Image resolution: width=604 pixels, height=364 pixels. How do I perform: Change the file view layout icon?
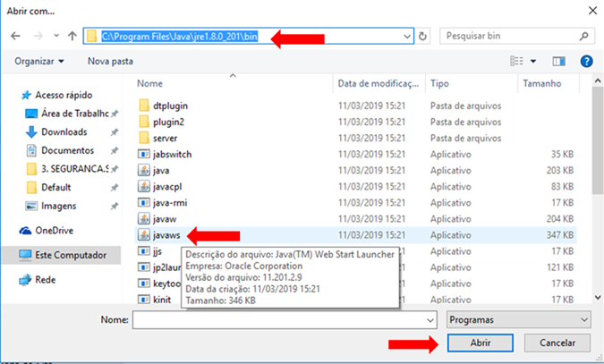[517, 61]
